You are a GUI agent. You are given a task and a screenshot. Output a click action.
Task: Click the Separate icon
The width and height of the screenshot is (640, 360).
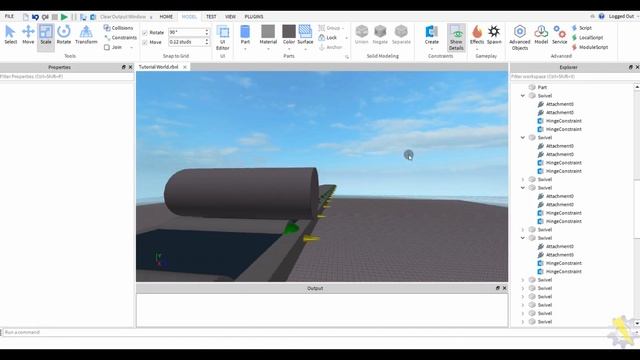tap(401, 34)
